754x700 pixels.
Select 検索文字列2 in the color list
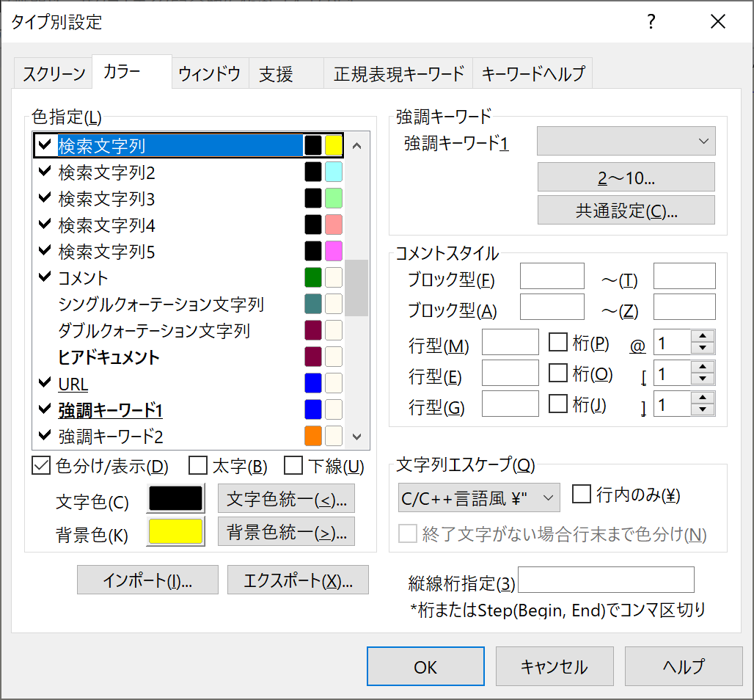click(x=188, y=172)
